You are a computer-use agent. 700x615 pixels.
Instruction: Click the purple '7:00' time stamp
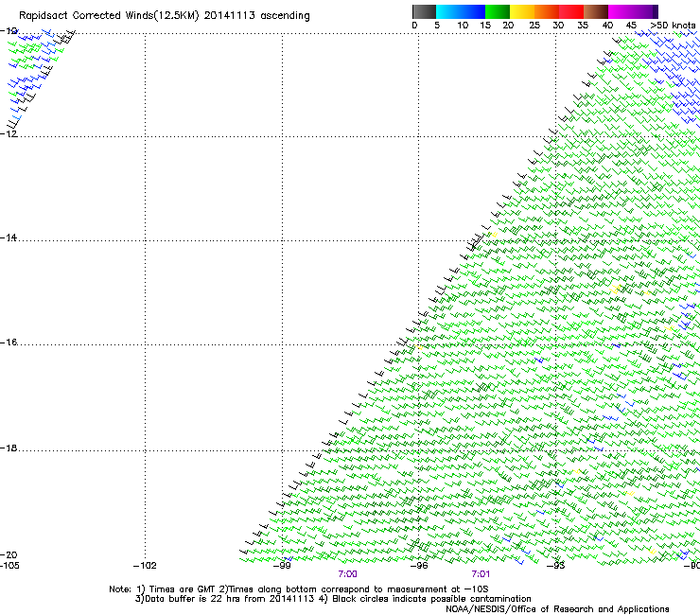(348, 574)
